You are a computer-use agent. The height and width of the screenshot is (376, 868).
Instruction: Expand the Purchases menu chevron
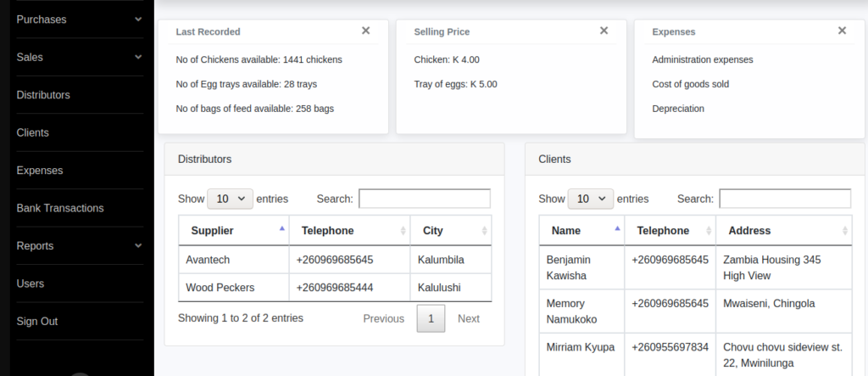coord(138,20)
